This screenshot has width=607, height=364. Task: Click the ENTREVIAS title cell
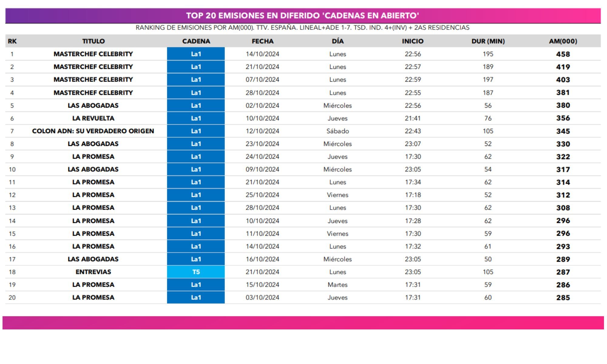point(93,272)
